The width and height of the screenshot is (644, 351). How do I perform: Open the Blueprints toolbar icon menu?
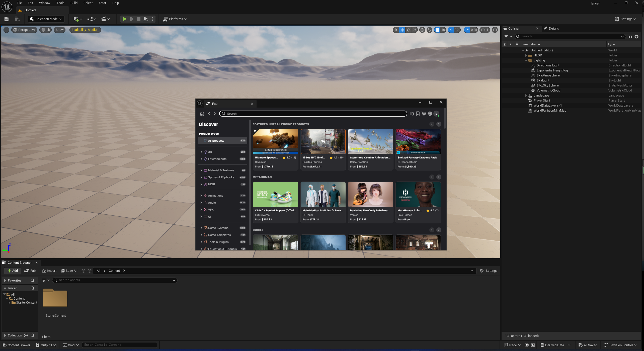92,19
